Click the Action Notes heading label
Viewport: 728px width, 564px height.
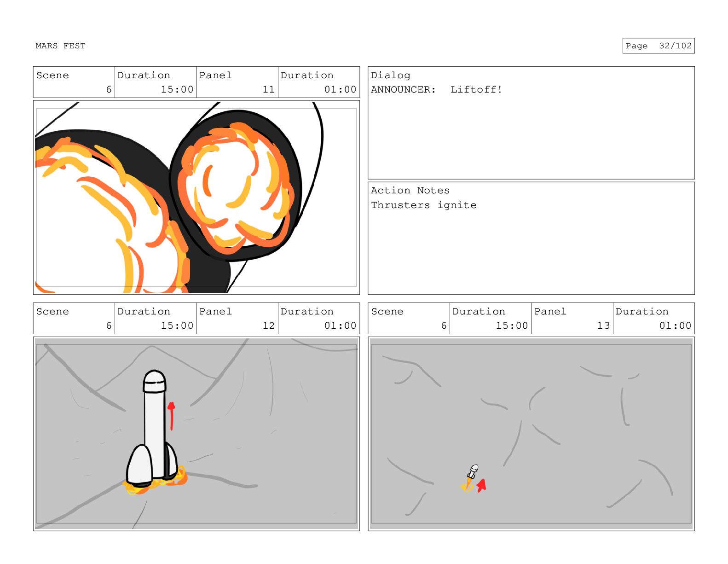[x=410, y=190]
